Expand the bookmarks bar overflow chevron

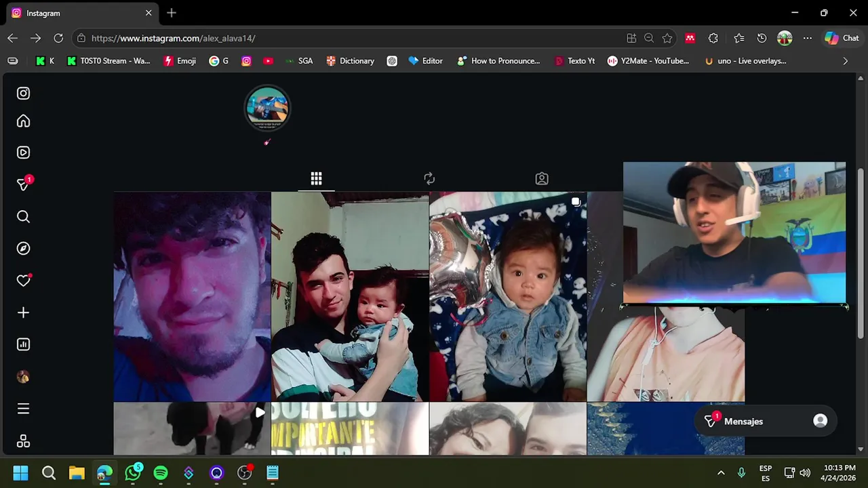click(x=845, y=61)
